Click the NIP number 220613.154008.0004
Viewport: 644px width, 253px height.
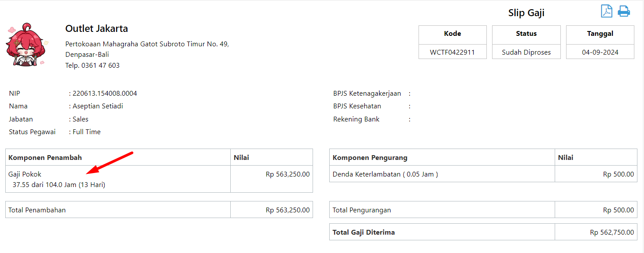pos(105,94)
